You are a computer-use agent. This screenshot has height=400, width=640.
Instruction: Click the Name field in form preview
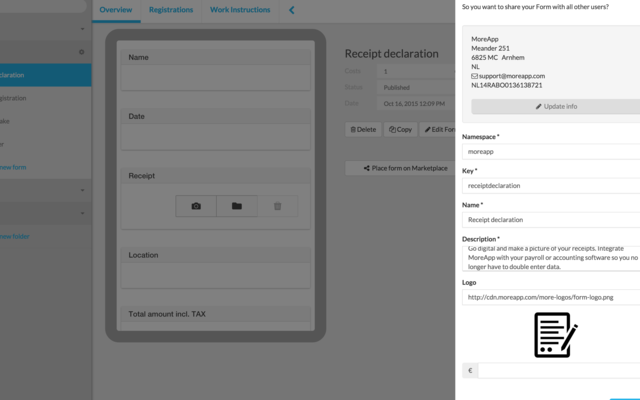pos(216,78)
